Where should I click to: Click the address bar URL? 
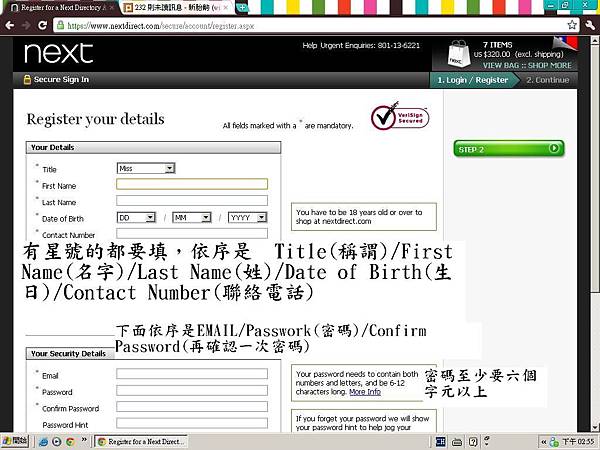[x=161, y=26]
